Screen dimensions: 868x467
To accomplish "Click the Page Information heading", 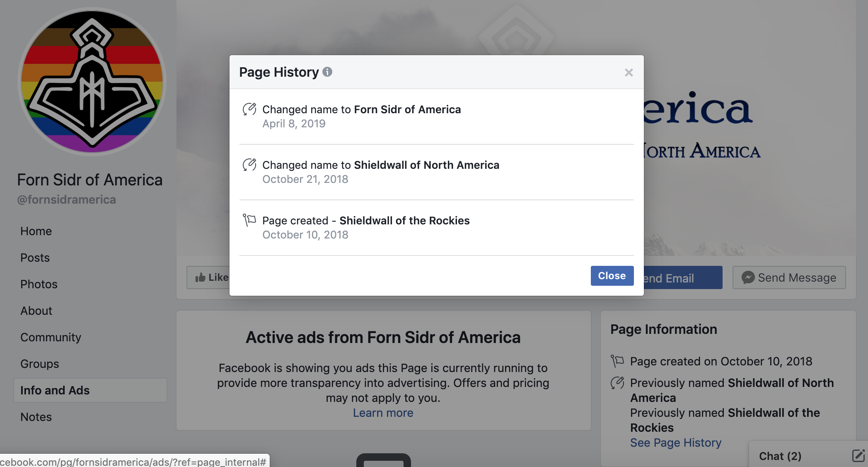I will (664, 329).
